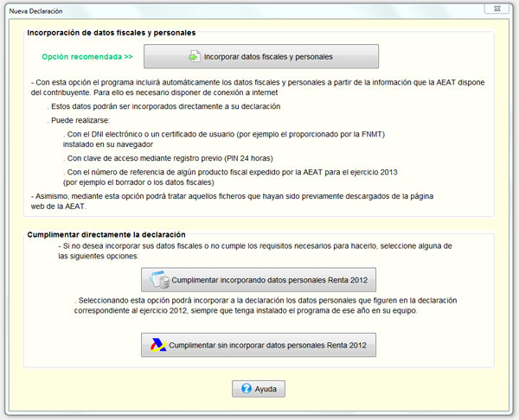Click the Seleccionando esta opción description paragraph
This screenshot has width=519, height=420.
pos(266,305)
